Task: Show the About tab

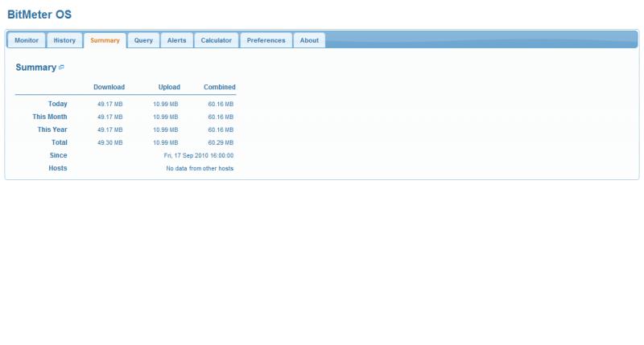Action: [309, 40]
